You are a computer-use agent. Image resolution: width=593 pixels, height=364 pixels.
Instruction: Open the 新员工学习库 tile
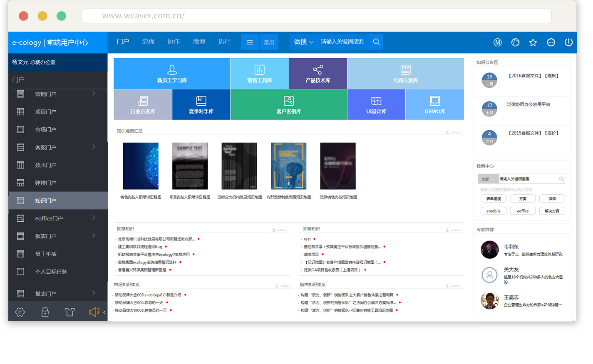[172, 73]
